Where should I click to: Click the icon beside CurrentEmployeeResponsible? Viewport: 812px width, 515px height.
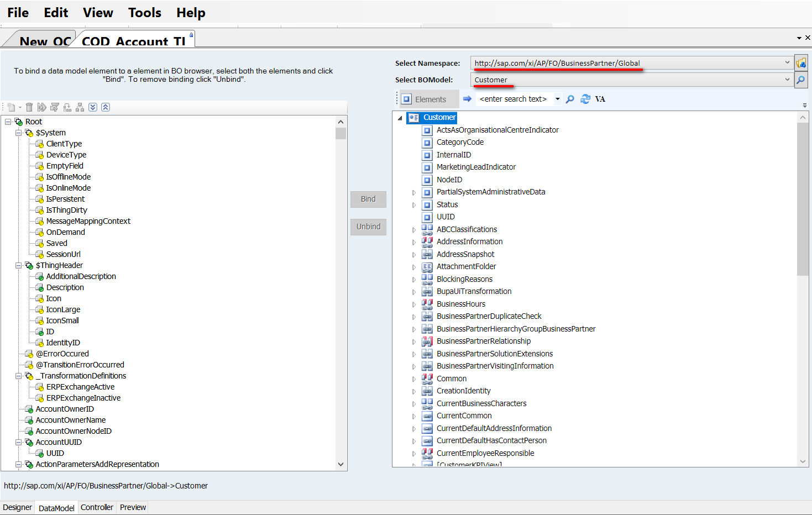427,453
